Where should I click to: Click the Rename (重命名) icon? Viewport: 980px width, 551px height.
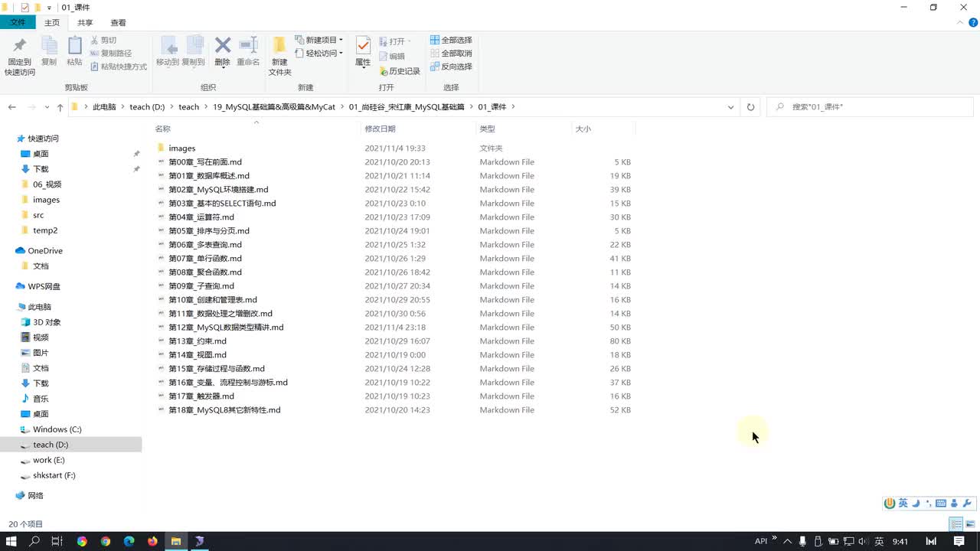(248, 46)
